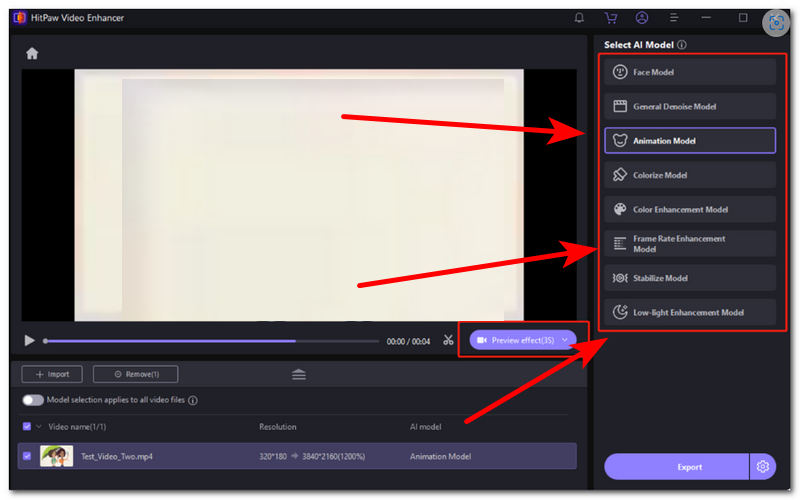Click the screenshot capture icon
The image size is (800, 500).
[776, 22]
